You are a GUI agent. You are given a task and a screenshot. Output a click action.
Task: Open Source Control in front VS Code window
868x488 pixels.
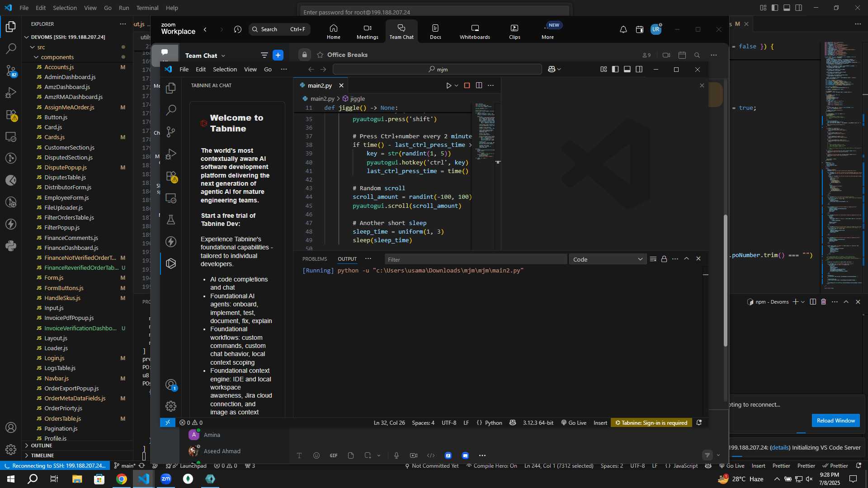[171, 132]
